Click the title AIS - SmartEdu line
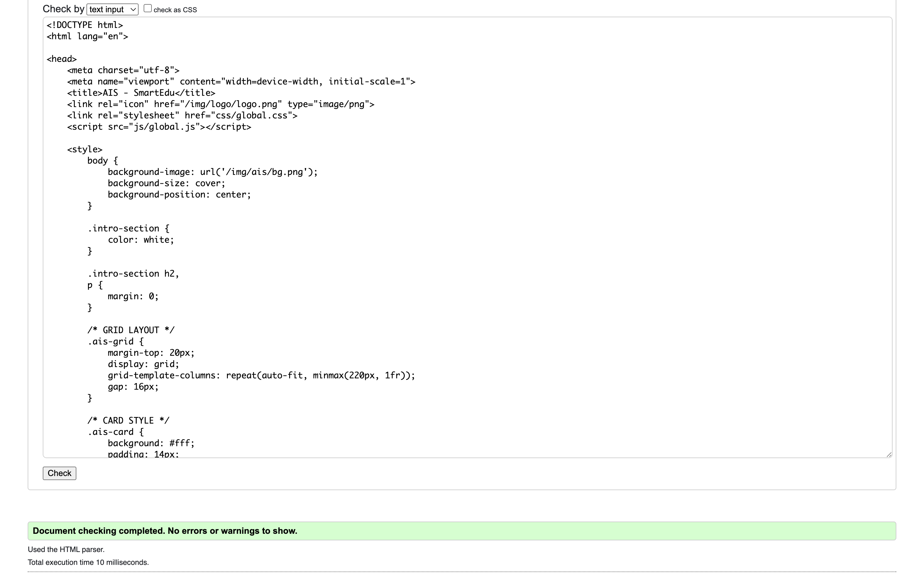The image size is (924, 579). click(x=141, y=93)
